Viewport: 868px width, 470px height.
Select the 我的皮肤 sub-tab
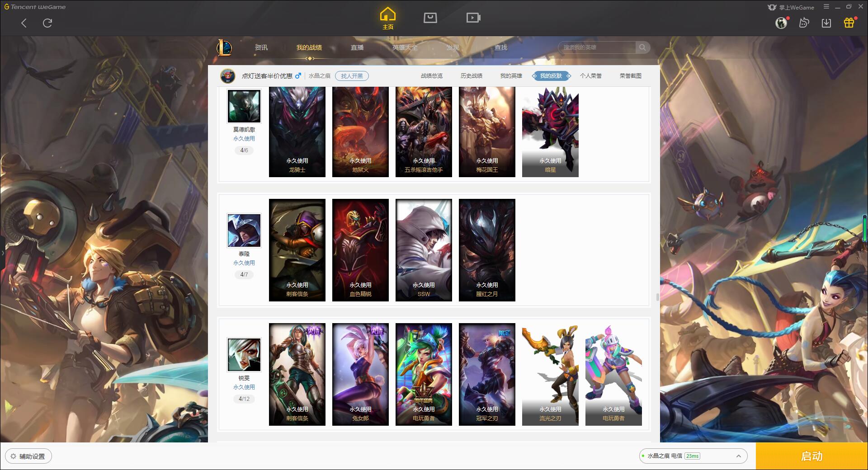coord(551,76)
